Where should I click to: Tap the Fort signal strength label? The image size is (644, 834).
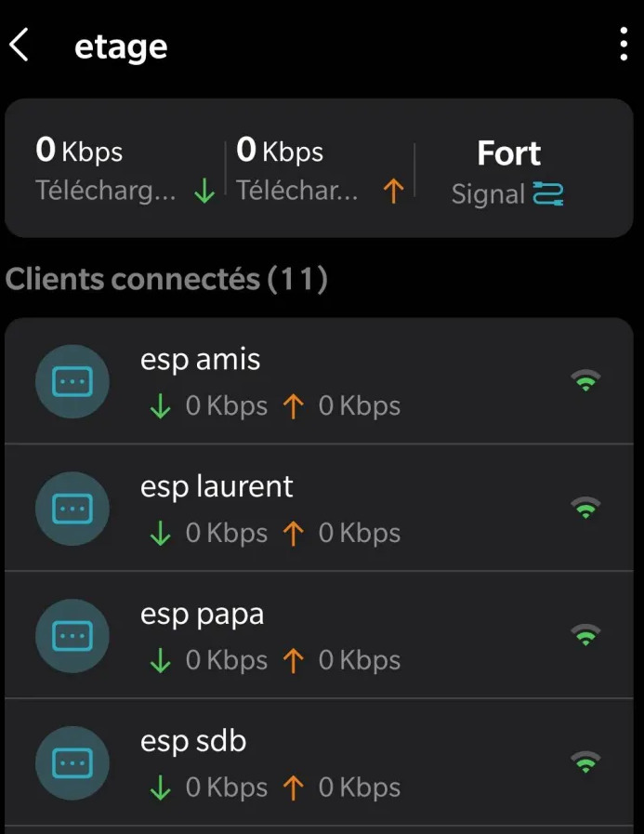508,153
